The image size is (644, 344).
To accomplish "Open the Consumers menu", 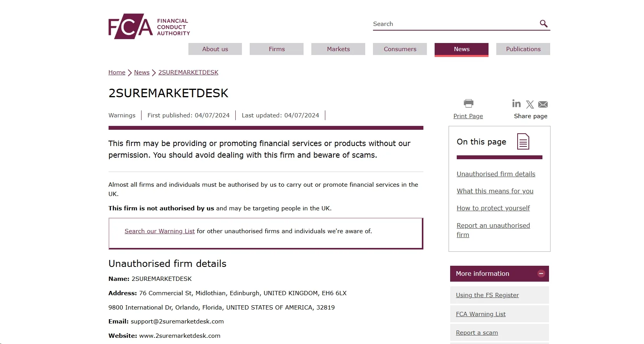I will click(400, 49).
